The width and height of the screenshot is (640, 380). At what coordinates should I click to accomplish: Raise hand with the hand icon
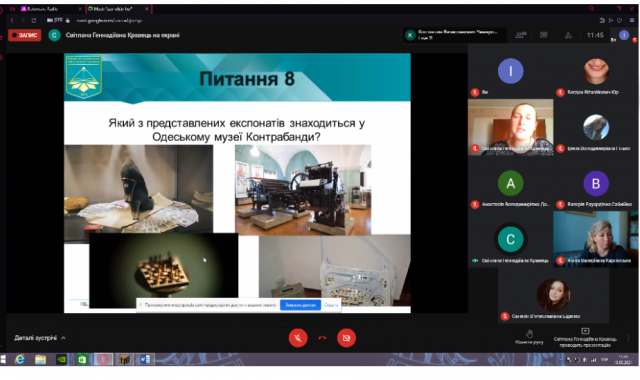[x=529, y=337]
